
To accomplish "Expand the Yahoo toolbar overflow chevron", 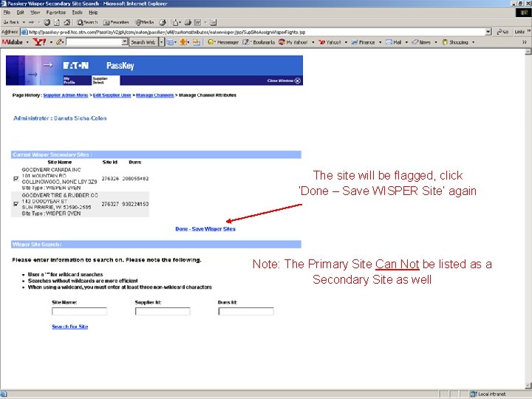I will (x=524, y=42).
